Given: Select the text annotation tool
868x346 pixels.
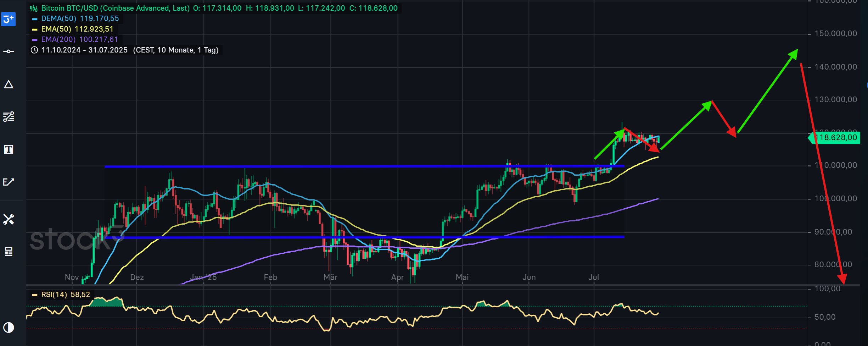Looking at the screenshot, I should tap(9, 149).
